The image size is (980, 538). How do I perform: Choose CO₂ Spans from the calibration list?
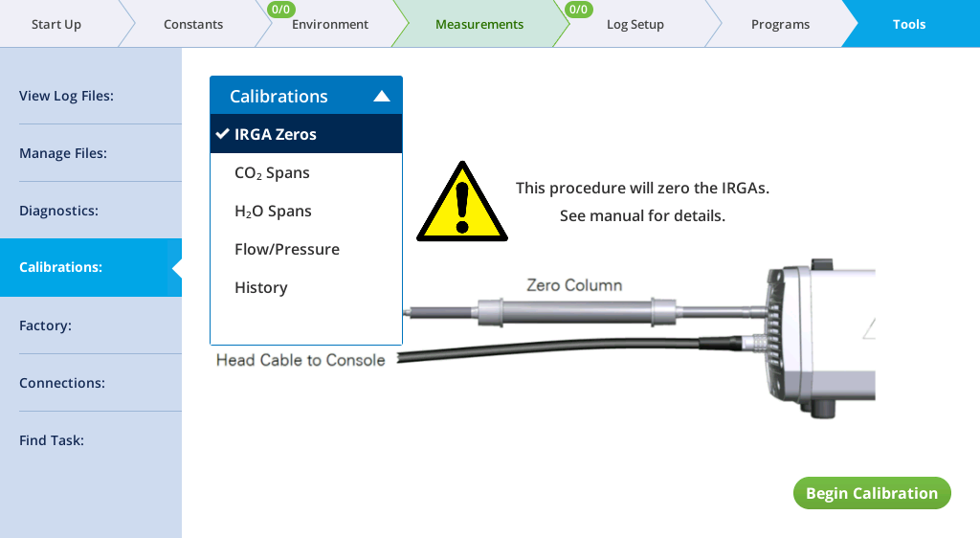pos(306,172)
